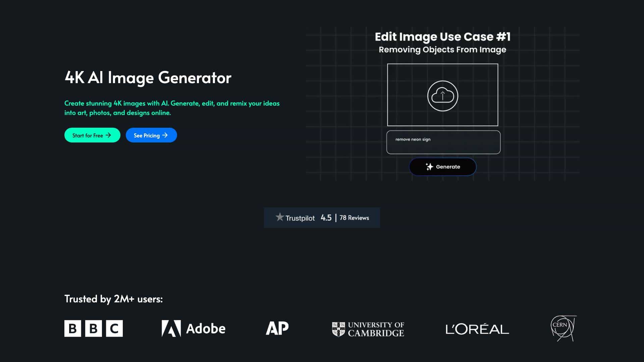This screenshot has width=644, height=362.
Task: Click the 'Trusted by 2M+ users:' text
Action: [x=113, y=299]
